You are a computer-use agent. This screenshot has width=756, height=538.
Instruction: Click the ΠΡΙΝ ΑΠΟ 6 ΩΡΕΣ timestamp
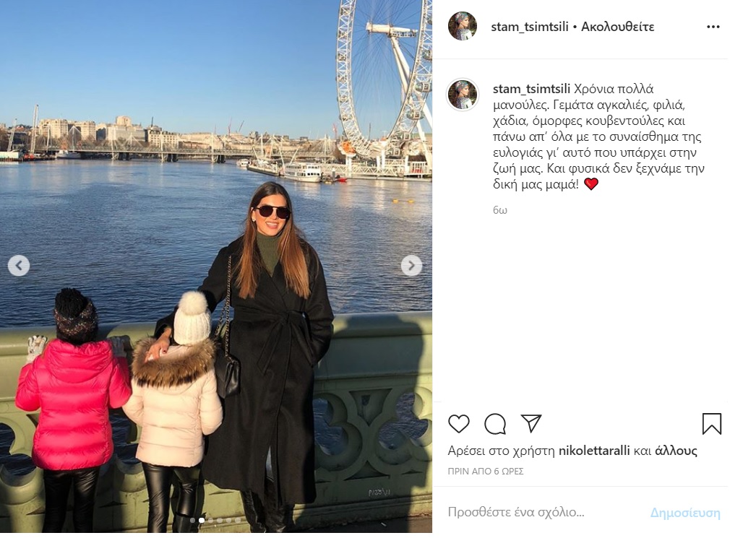pyautogui.click(x=486, y=472)
